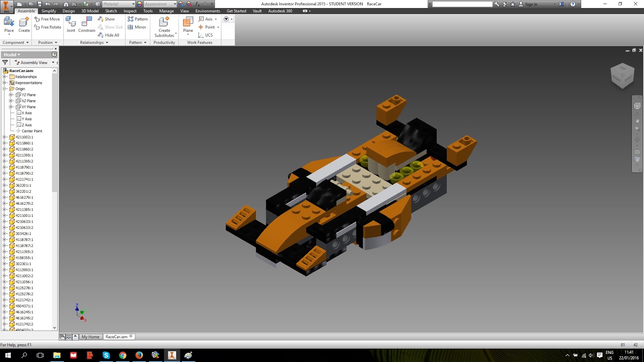Select the Constrain tool
644x362 pixels.
[x=87, y=25]
